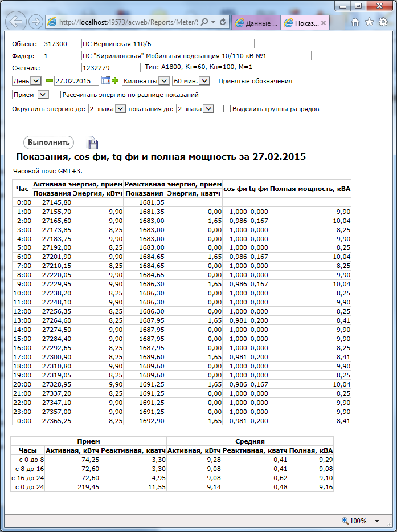
Task: Open readings rounding '2 знака' dropdown
Action: (x=195, y=109)
